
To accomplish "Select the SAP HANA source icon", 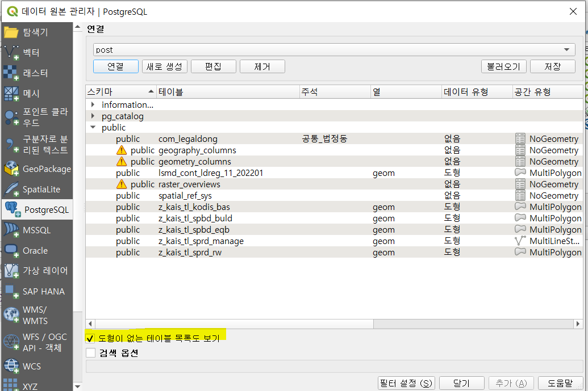I will point(11,291).
